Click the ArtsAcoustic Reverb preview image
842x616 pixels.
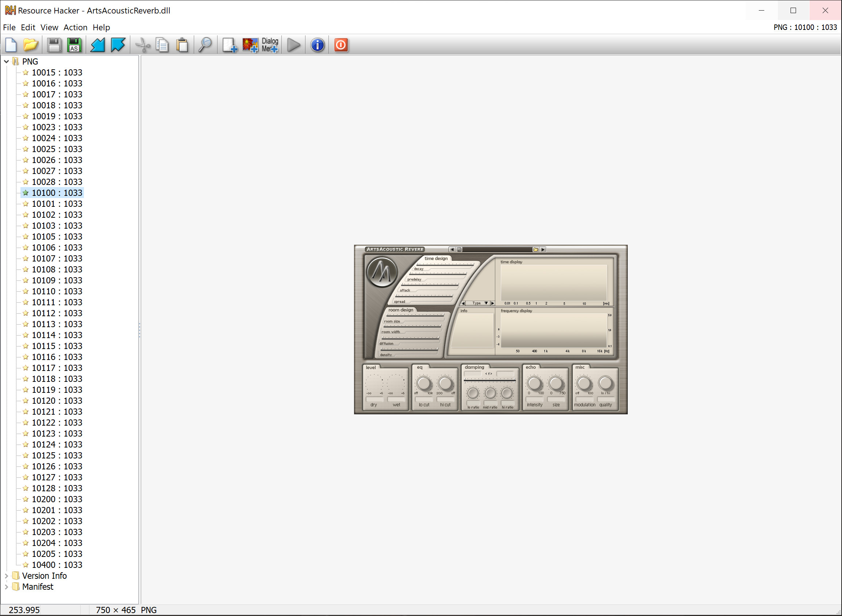click(x=491, y=329)
